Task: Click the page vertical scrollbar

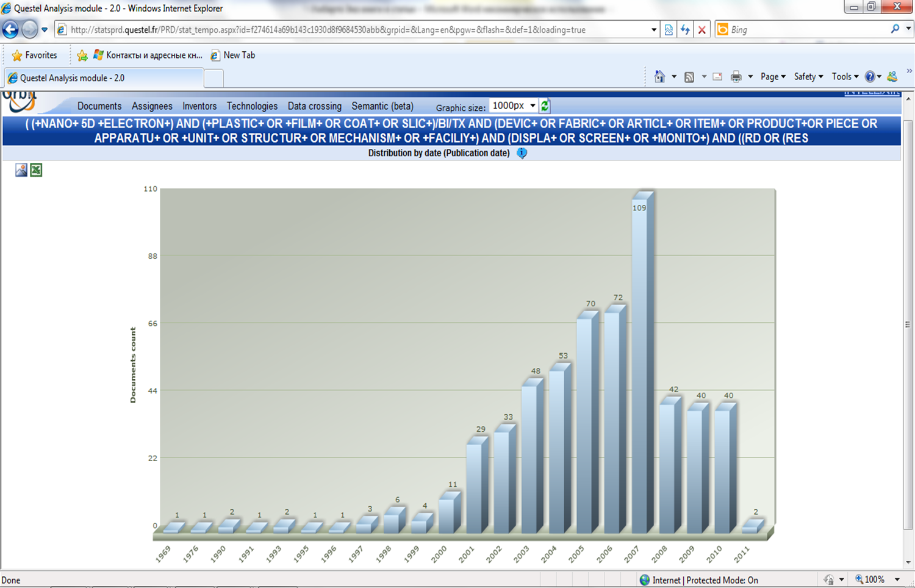Action: 908,324
